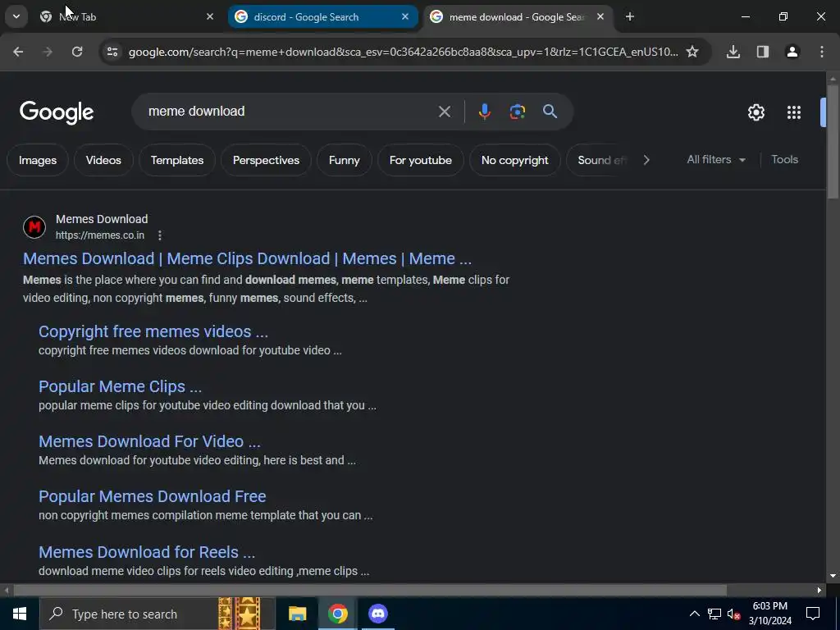Screen dimensions: 840x630
Task: Submit search with magnifying glass icon
Action: pos(550,112)
